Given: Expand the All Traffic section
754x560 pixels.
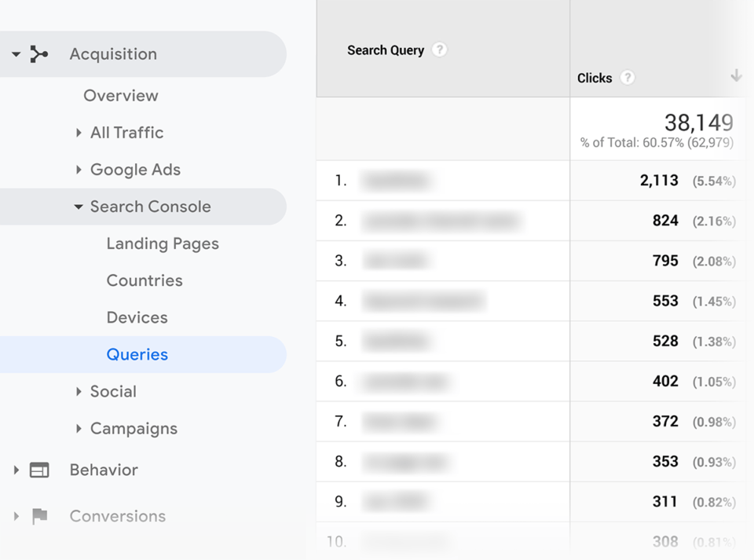Looking at the screenshot, I should tap(78, 133).
